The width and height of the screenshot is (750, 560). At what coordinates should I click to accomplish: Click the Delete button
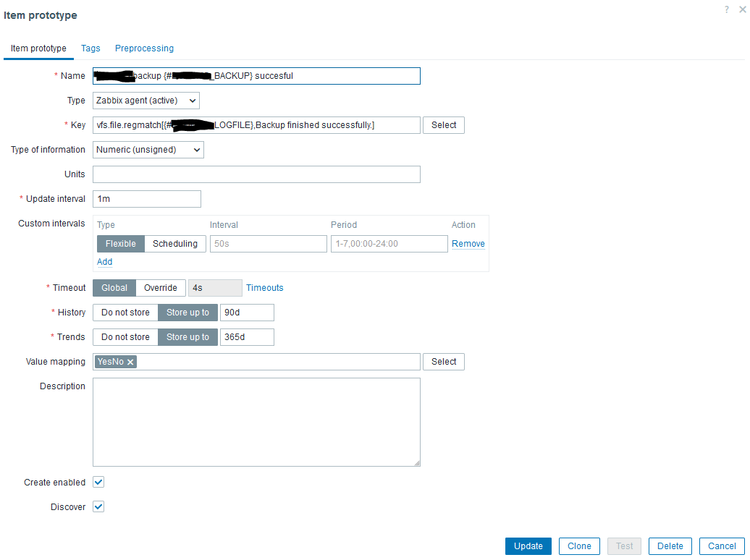(x=670, y=546)
